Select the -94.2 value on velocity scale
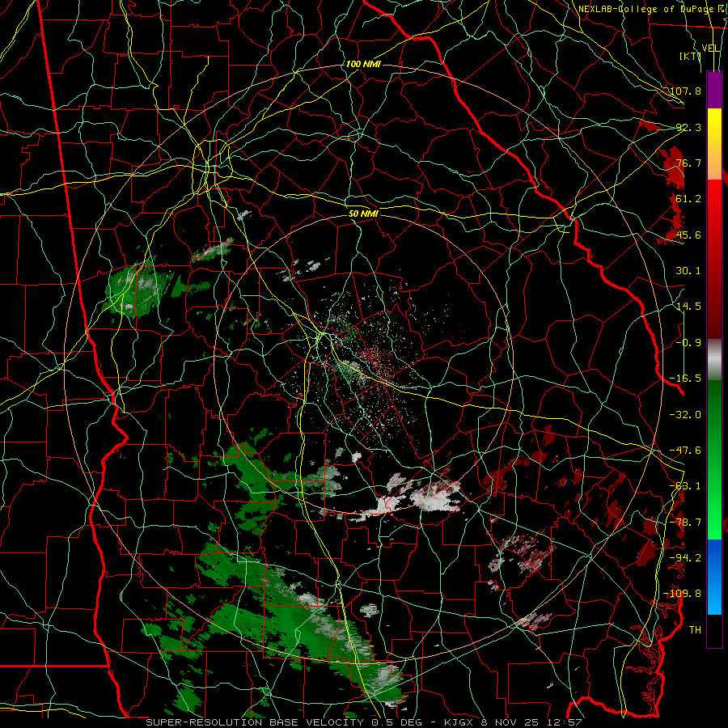This screenshot has width=728, height=728. point(686,558)
